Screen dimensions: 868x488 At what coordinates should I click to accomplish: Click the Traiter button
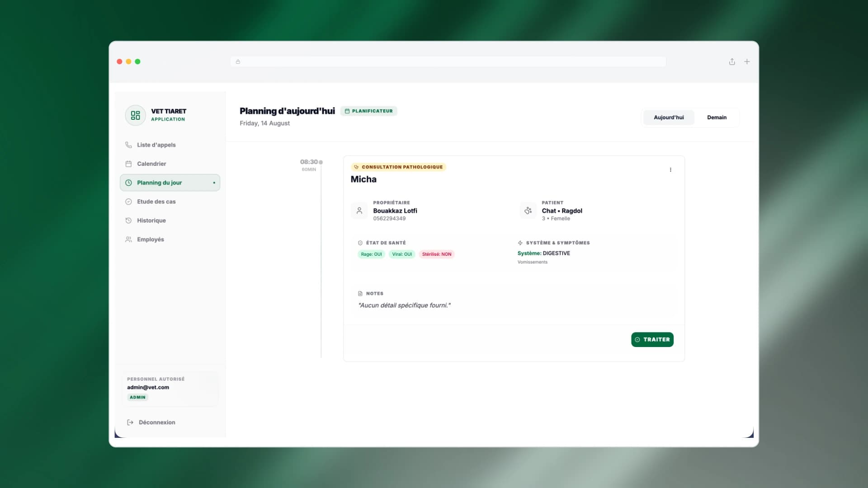[x=652, y=340]
